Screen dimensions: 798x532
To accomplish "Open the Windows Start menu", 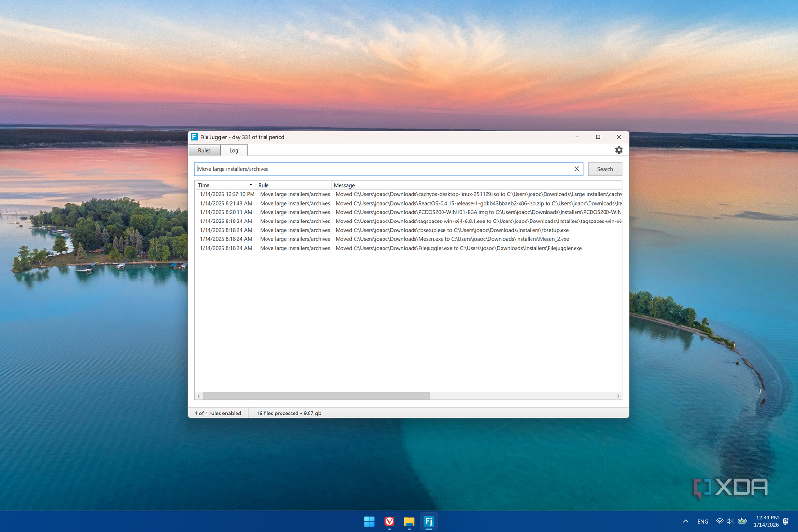I will (369, 521).
